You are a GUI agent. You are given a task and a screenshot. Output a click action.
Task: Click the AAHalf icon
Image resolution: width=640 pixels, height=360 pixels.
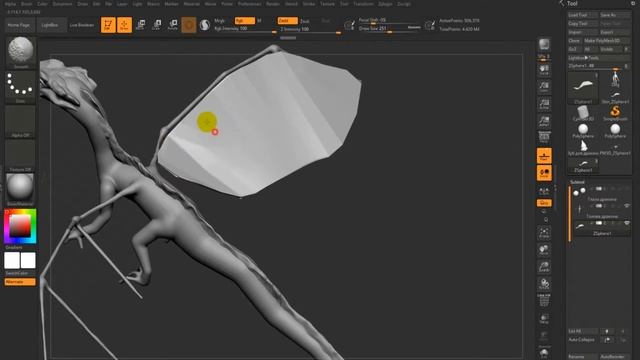pyautogui.click(x=544, y=121)
